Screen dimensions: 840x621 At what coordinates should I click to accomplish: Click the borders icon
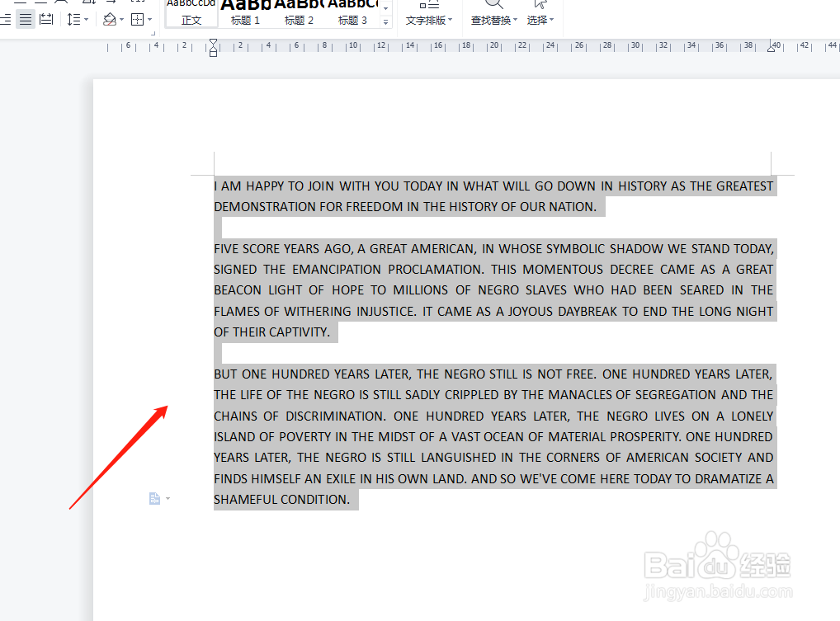pos(138,20)
